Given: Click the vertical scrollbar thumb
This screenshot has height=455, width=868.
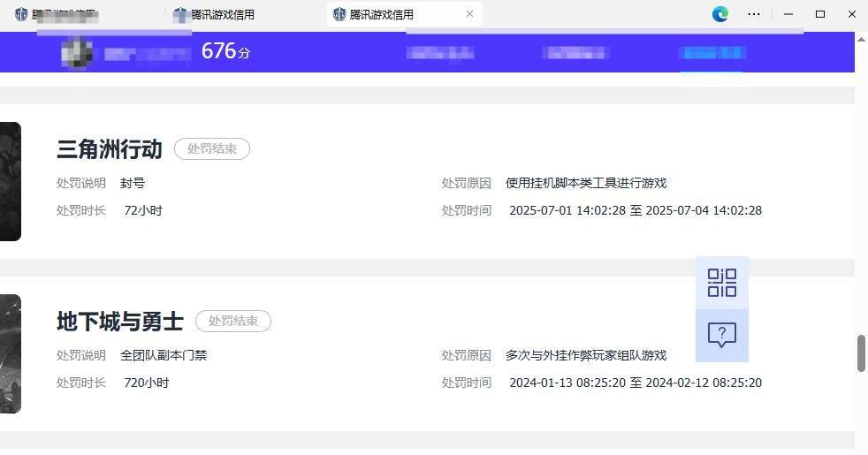Looking at the screenshot, I should [861, 353].
